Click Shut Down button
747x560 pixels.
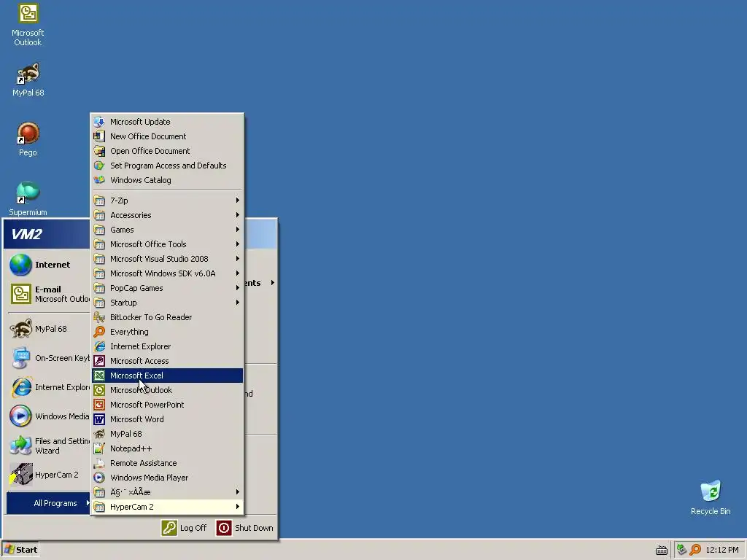pyautogui.click(x=245, y=528)
